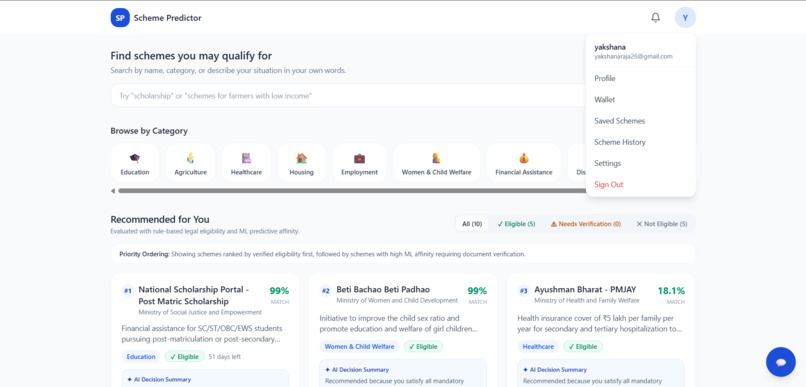Filter by Not Eligible (5) schemes

[x=662, y=224]
